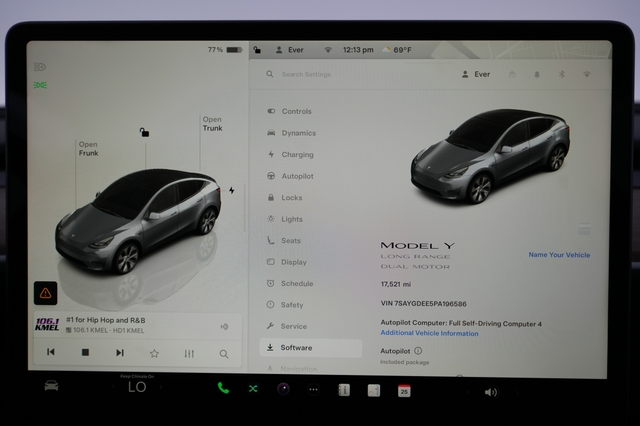Tap the Autopilot info icon

(x=418, y=351)
